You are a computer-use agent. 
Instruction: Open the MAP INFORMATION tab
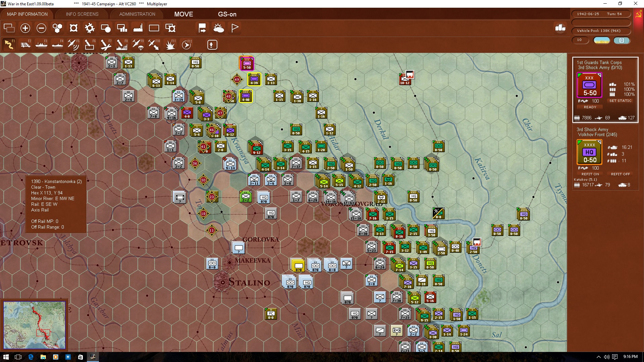coord(27,14)
